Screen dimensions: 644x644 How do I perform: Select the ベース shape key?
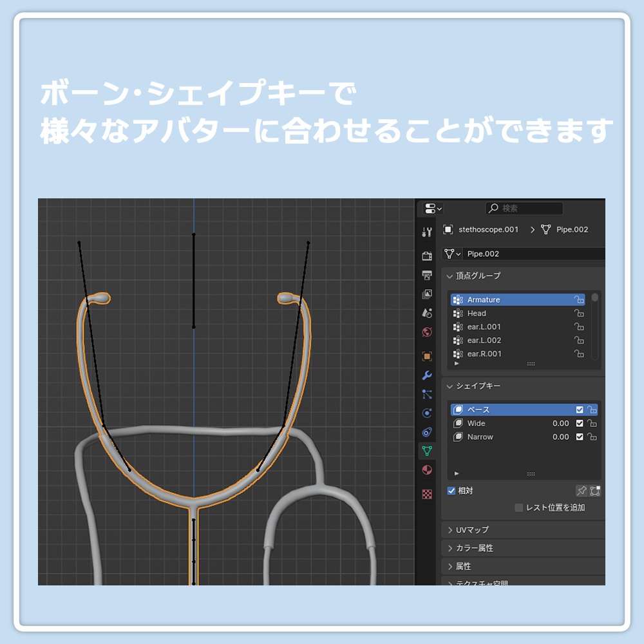524,410
